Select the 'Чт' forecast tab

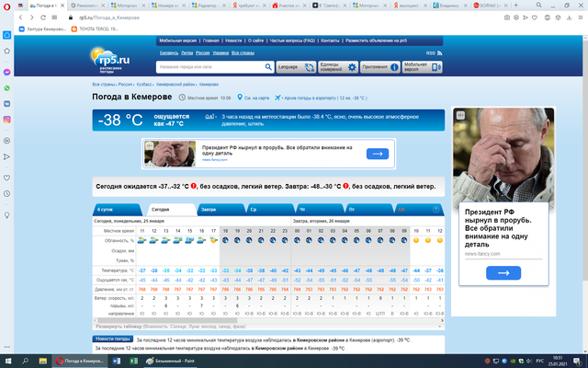321,210
